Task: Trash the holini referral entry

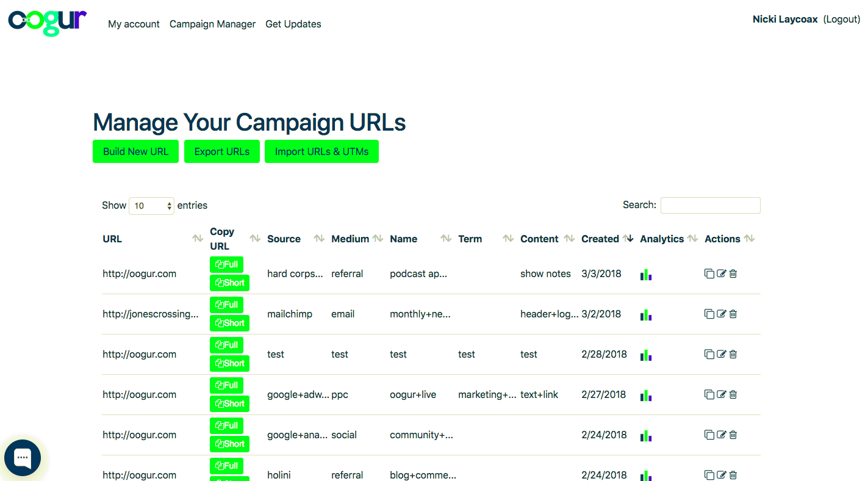Action: coord(733,475)
